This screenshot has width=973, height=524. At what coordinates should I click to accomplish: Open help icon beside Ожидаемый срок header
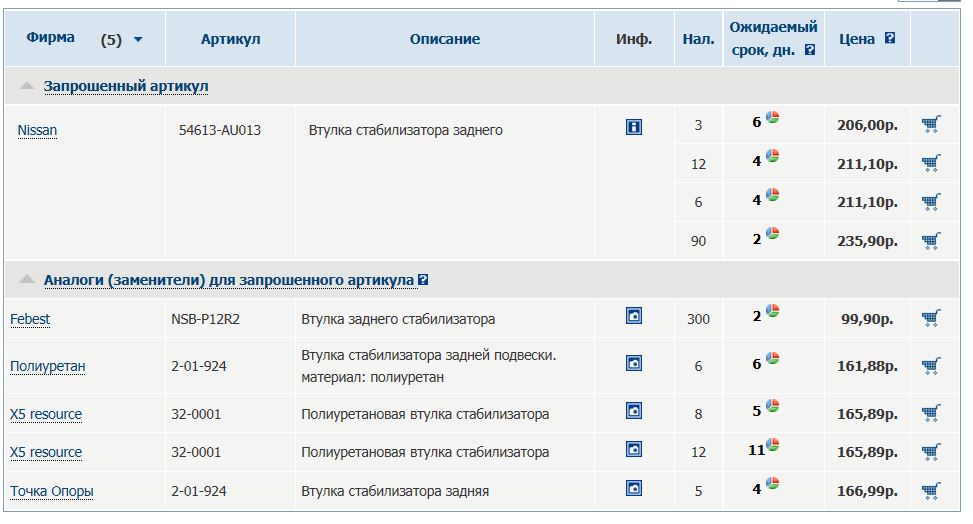(x=810, y=50)
